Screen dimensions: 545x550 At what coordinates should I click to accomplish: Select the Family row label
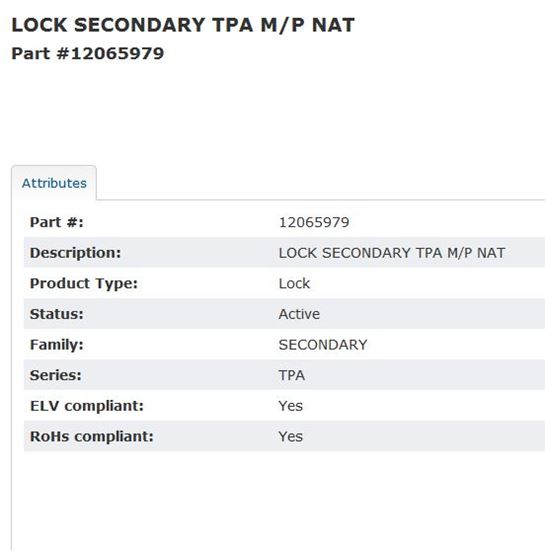[57, 344]
